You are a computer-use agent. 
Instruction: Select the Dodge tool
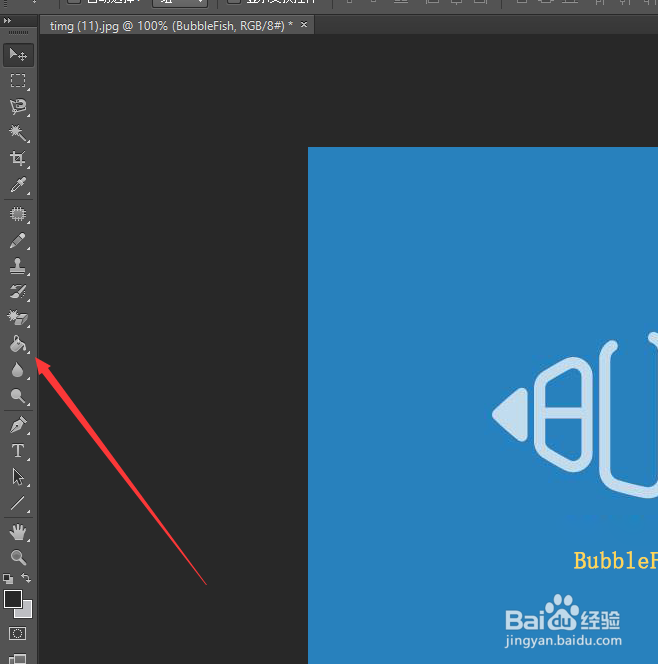18,396
